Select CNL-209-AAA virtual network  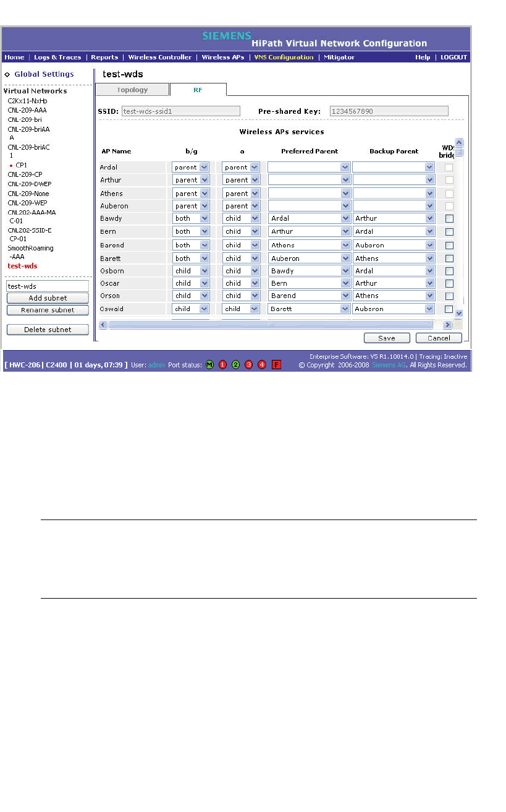(27, 110)
